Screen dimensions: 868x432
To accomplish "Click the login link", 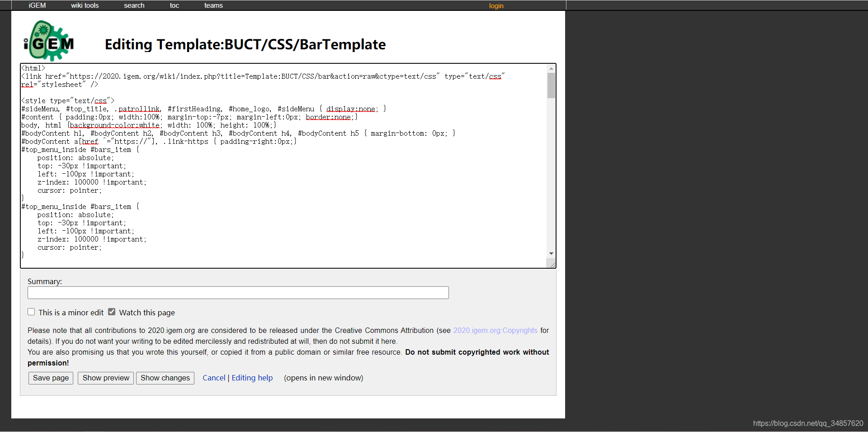I will [496, 6].
